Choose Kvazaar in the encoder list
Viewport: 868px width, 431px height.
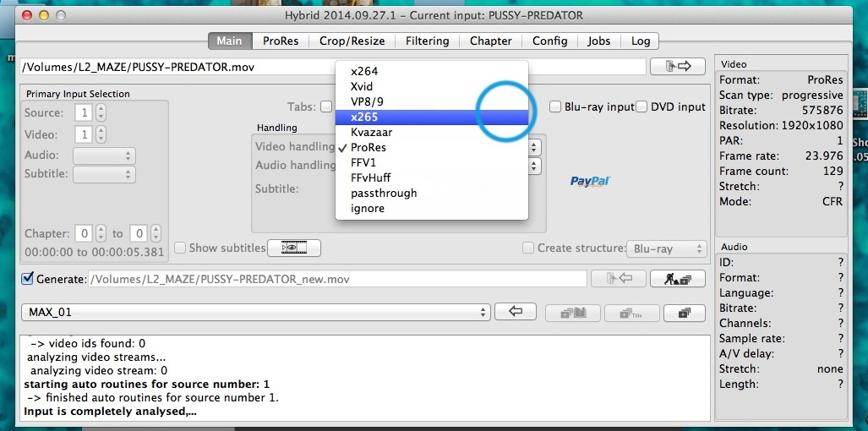[x=432, y=132]
